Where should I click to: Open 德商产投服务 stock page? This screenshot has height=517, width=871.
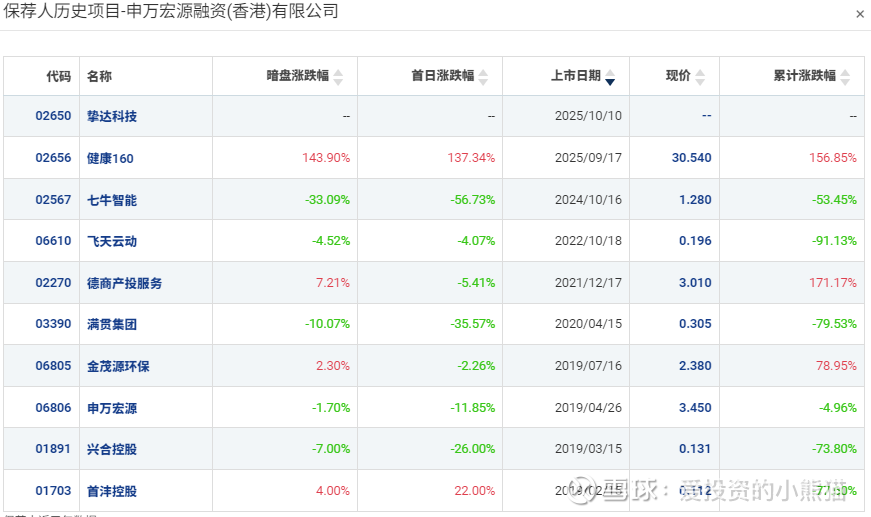[x=124, y=283]
